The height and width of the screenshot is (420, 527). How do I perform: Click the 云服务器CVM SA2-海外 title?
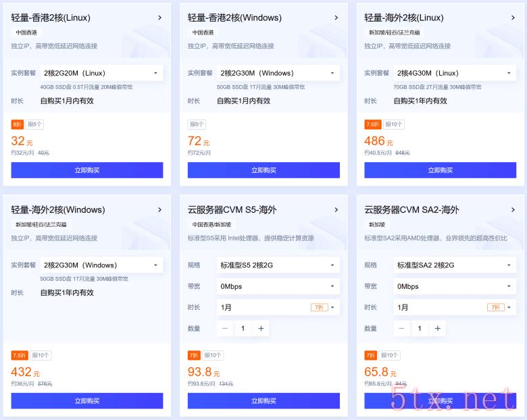411,210
